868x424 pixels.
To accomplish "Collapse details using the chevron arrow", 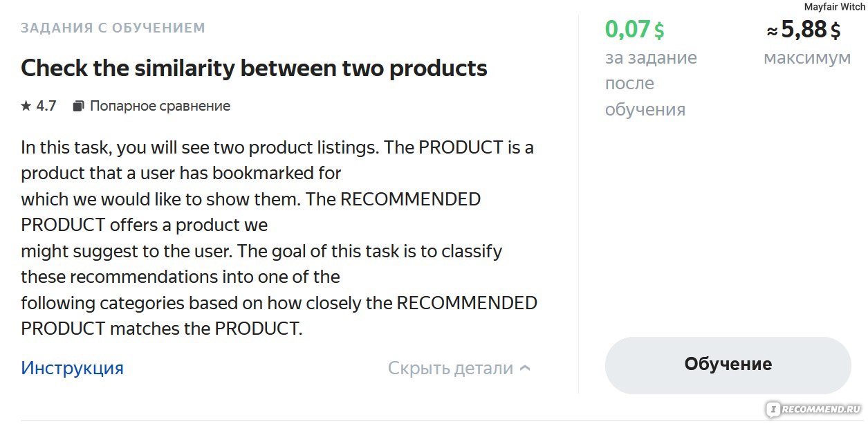I will (x=525, y=368).
